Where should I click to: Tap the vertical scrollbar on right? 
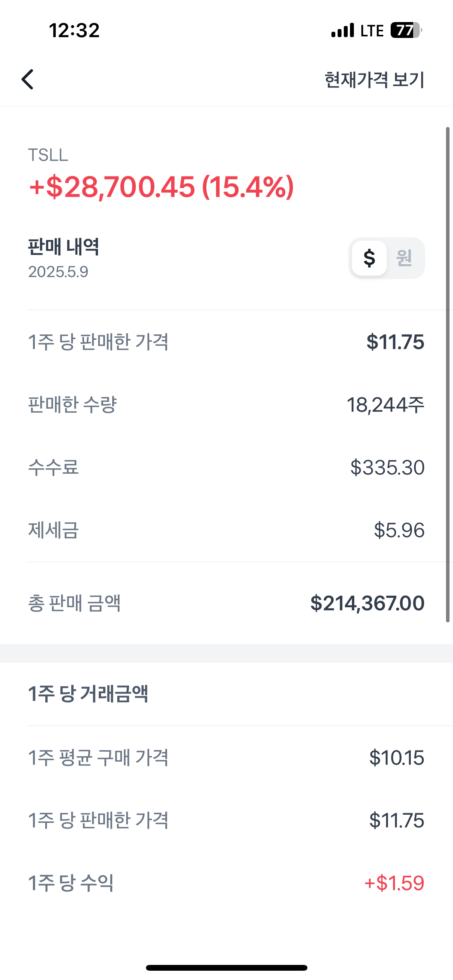448,374
